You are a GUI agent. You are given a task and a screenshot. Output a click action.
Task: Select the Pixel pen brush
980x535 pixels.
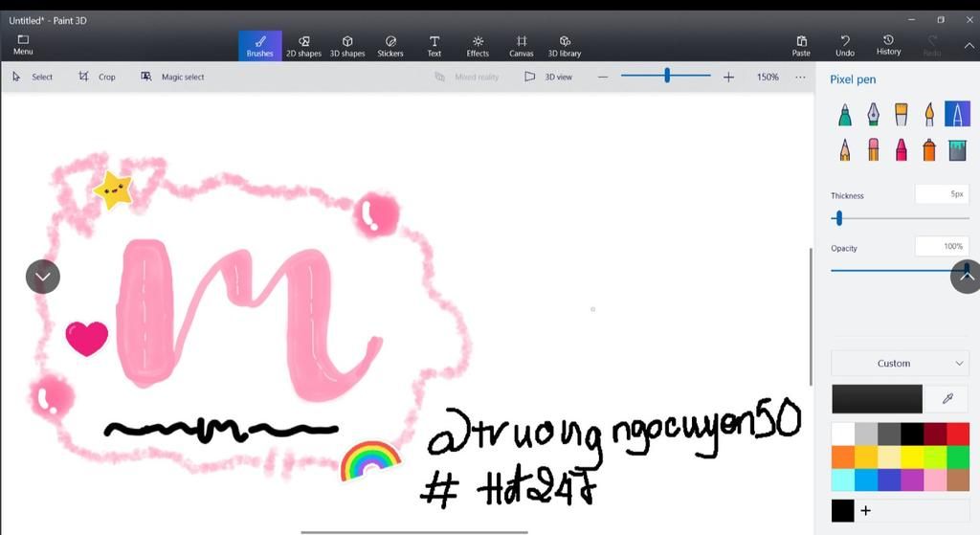[957, 115]
